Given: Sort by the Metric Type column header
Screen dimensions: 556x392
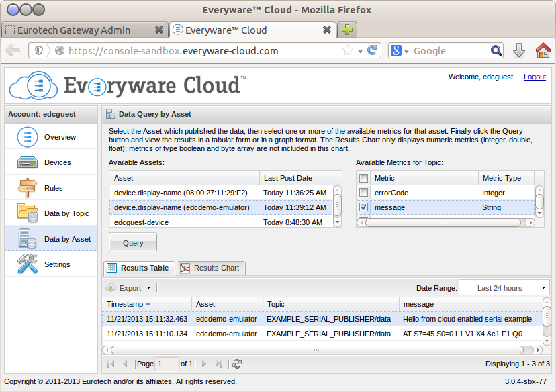Looking at the screenshot, I should coord(506,178).
